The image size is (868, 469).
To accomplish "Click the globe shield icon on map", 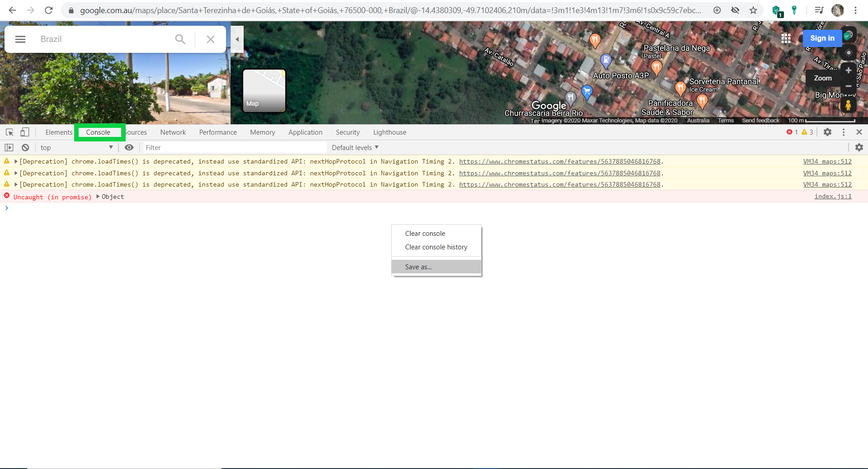I will coord(849,35).
